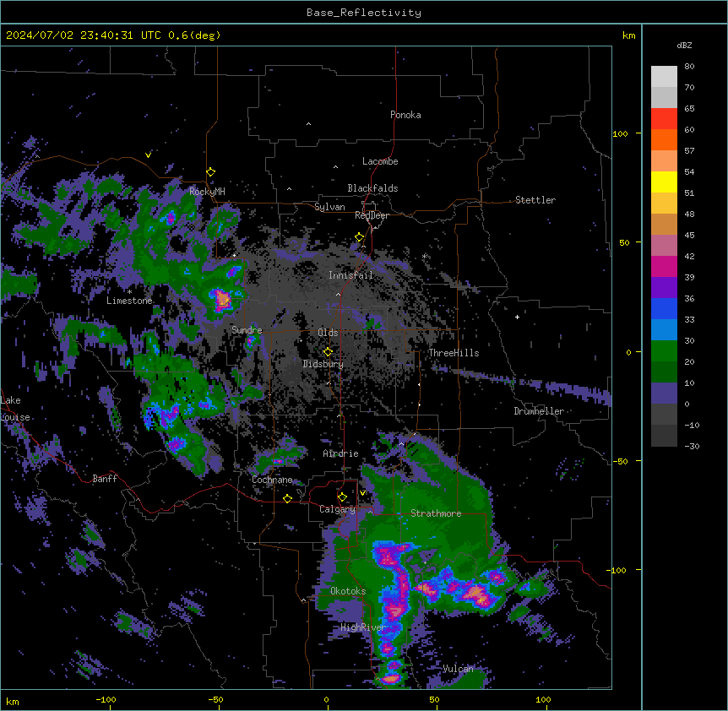Click the -100 tick on the vertical axis

coord(617,570)
